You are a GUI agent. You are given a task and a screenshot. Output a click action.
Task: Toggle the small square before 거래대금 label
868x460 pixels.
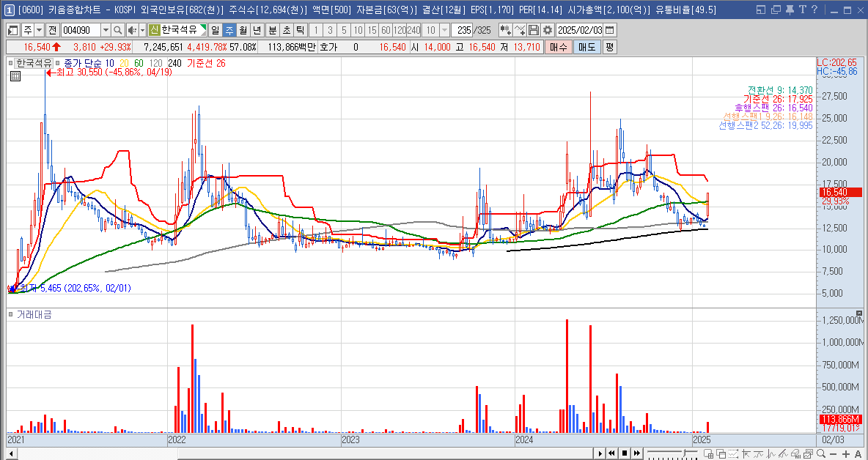pos(11,314)
